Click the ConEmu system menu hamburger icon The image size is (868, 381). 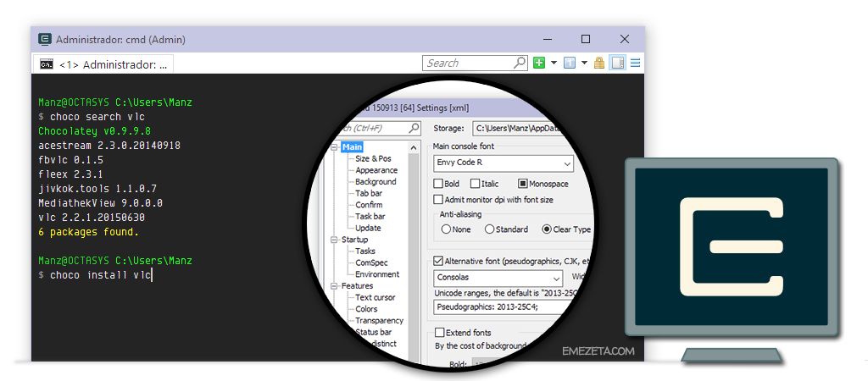[635, 63]
